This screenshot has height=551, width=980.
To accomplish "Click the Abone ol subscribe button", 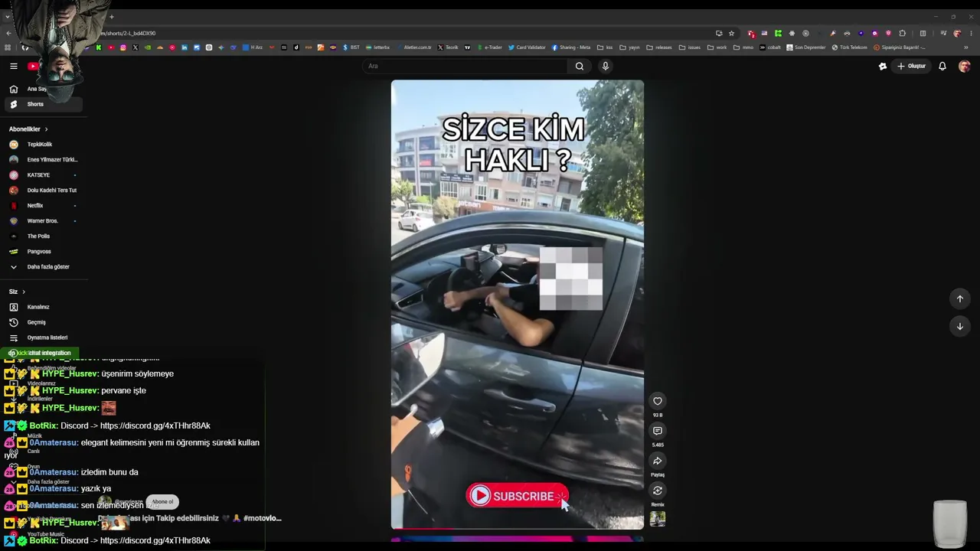I will click(162, 502).
